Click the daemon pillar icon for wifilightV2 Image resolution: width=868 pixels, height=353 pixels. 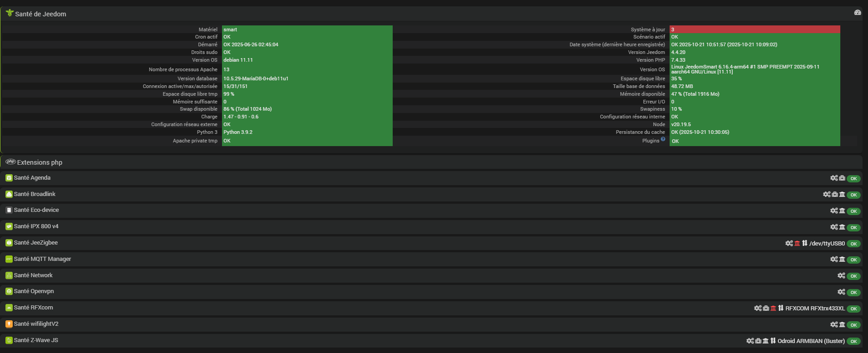click(842, 324)
